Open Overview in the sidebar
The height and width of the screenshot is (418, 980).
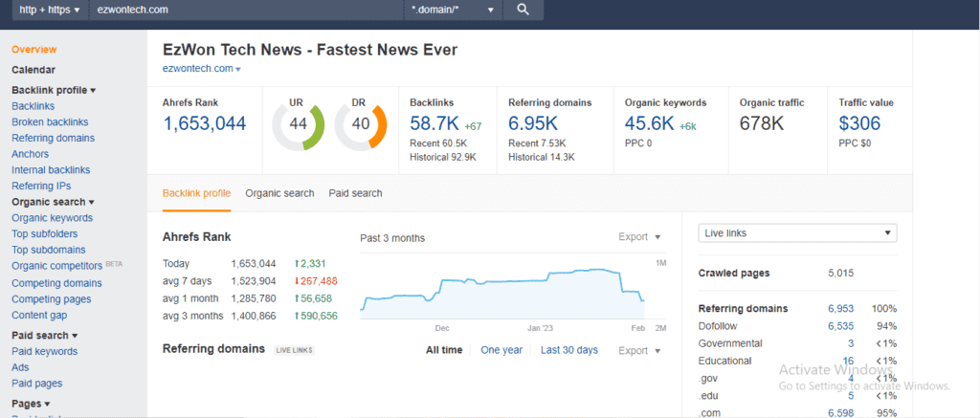pyautogui.click(x=34, y=50)
